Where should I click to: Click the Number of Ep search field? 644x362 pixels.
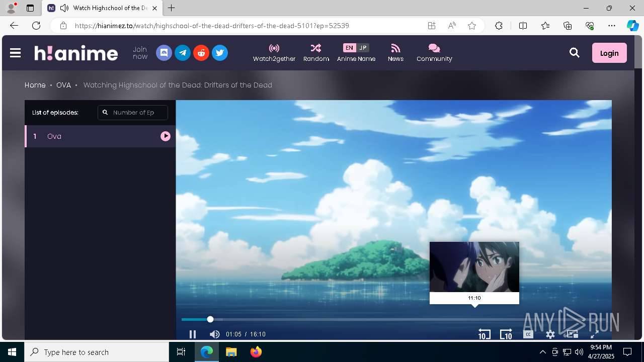coord(133,113)
